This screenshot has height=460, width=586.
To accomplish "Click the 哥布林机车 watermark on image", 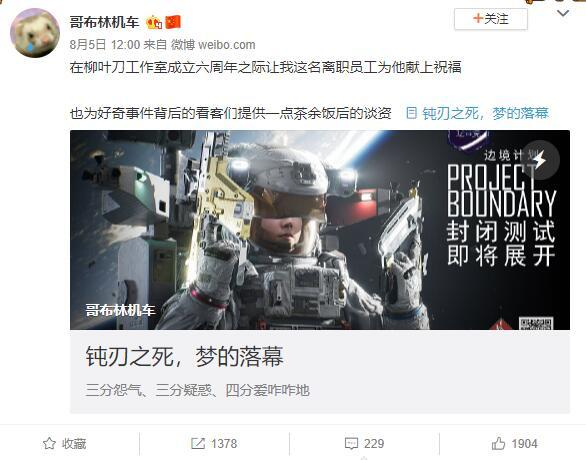I will pos(120,310).
